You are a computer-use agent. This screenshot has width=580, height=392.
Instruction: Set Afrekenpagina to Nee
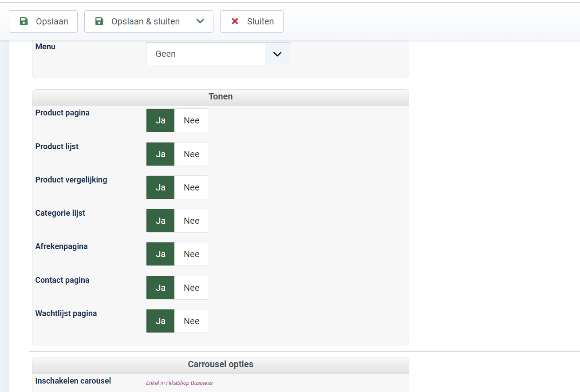(192, 254)
